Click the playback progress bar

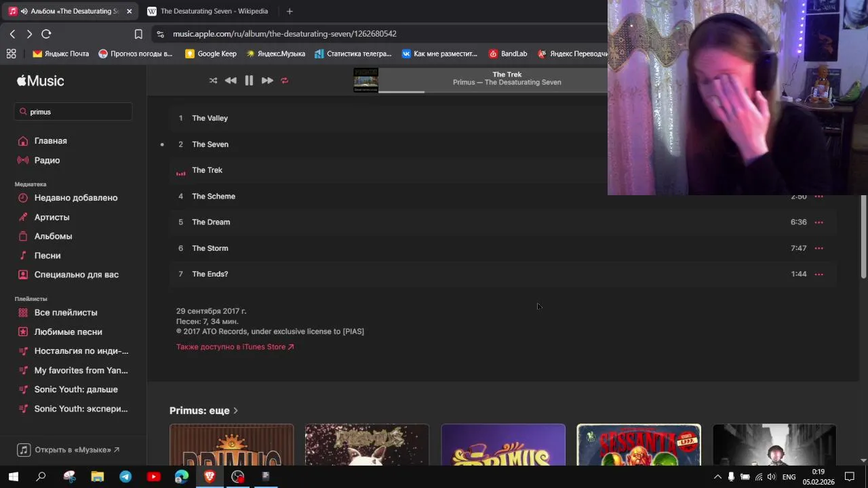tap(492, 91)
